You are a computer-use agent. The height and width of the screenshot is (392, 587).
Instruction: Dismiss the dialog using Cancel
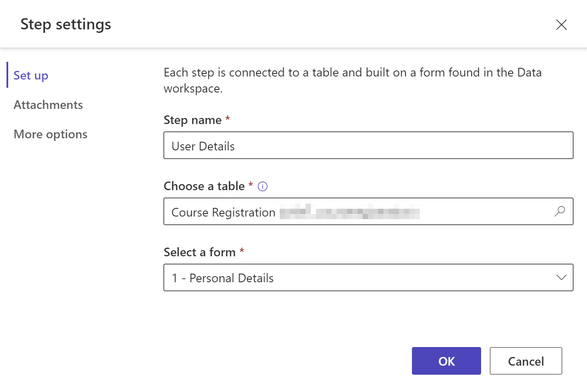click(x=526, y=361)
